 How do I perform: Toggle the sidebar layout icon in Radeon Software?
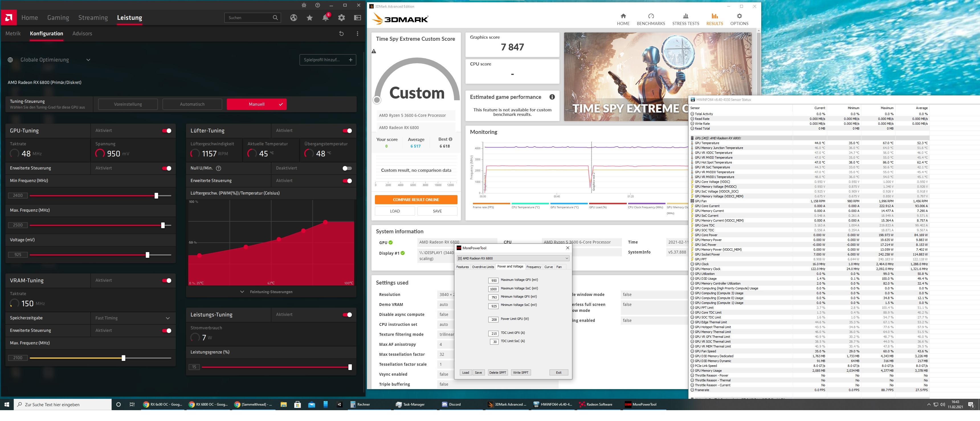(x=358, y=17)
